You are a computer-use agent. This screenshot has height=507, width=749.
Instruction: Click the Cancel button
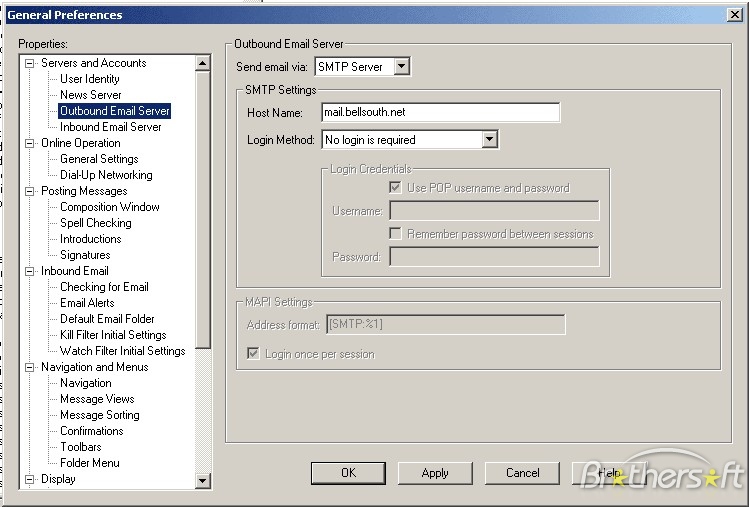pos(522,473)
